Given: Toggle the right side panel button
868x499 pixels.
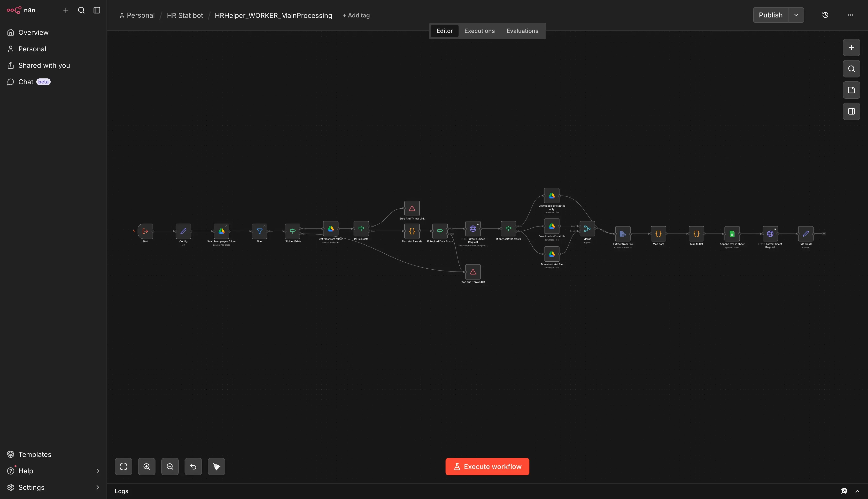Looking at the screenshot, I should [851, 111].
